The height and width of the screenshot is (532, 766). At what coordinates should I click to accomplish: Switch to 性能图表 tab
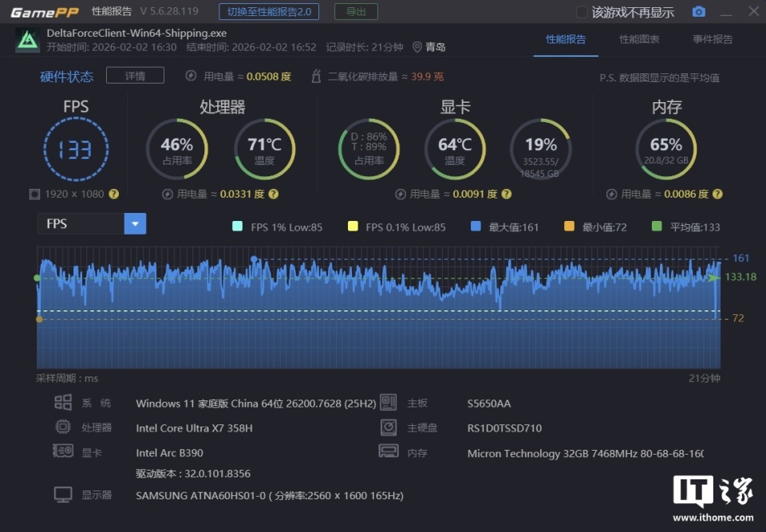(x=639, y=40)
